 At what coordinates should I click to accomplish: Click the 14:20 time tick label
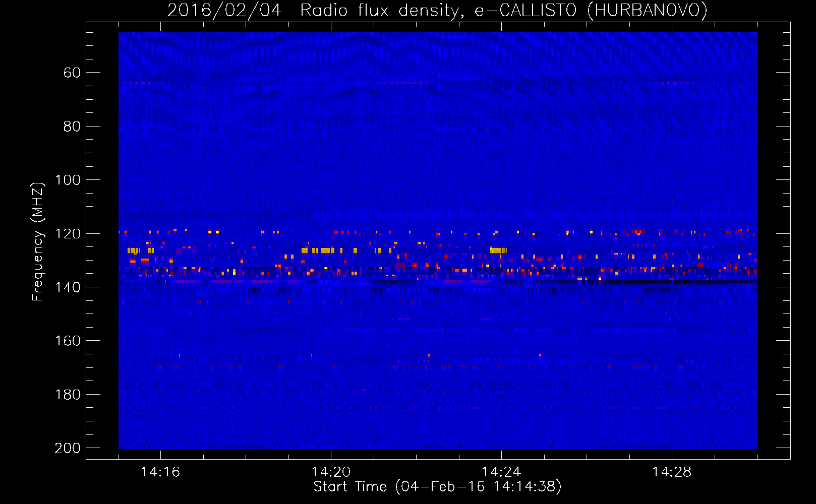331,472
